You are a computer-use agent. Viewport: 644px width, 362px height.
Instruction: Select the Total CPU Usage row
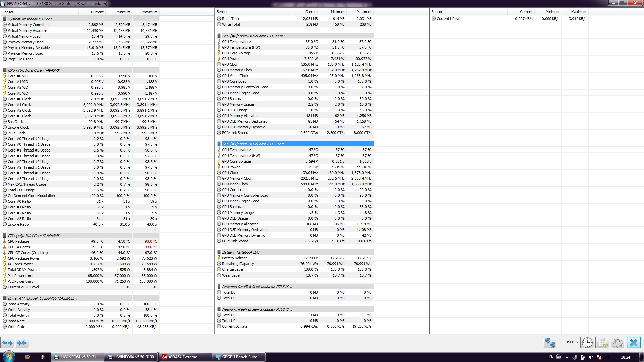pyautogui.click(x=80, y=190)
